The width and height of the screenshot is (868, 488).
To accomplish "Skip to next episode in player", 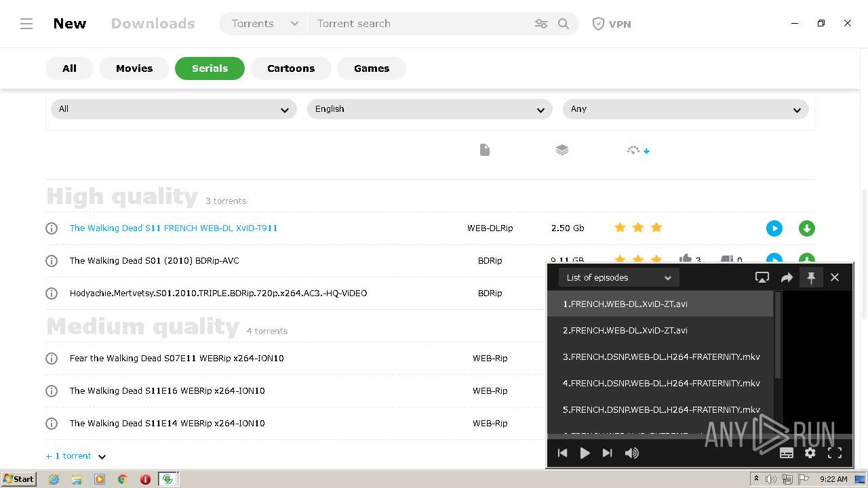I will 608,453.
